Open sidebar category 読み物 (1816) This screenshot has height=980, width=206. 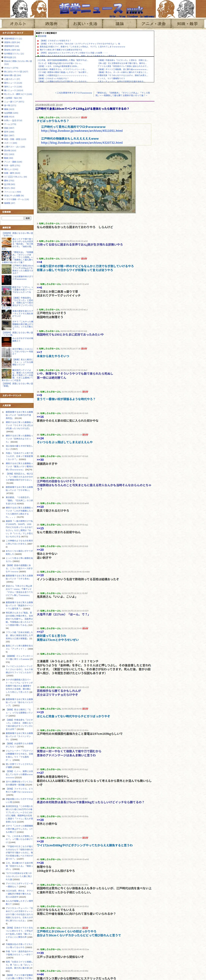pyautogui.click(x=10, y=150)
